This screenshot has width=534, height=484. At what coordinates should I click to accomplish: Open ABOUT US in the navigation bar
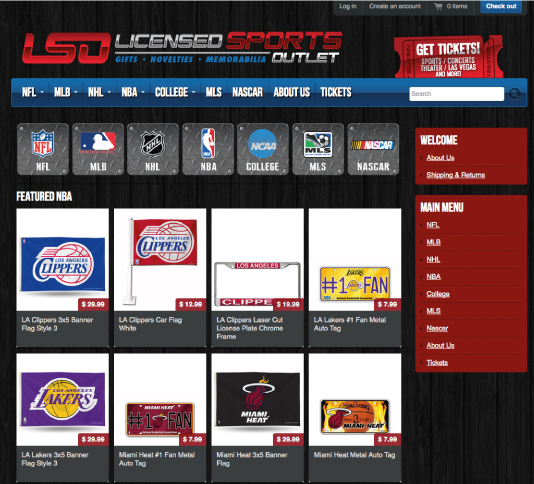[x=292, y=92]
